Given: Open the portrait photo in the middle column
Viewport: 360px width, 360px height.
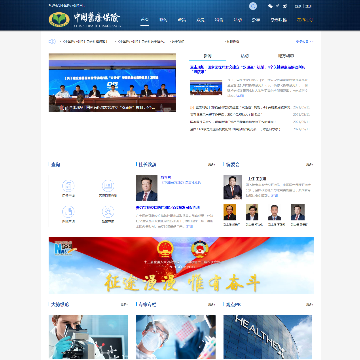Looking at the screenshot, I should tap(147, 188).
